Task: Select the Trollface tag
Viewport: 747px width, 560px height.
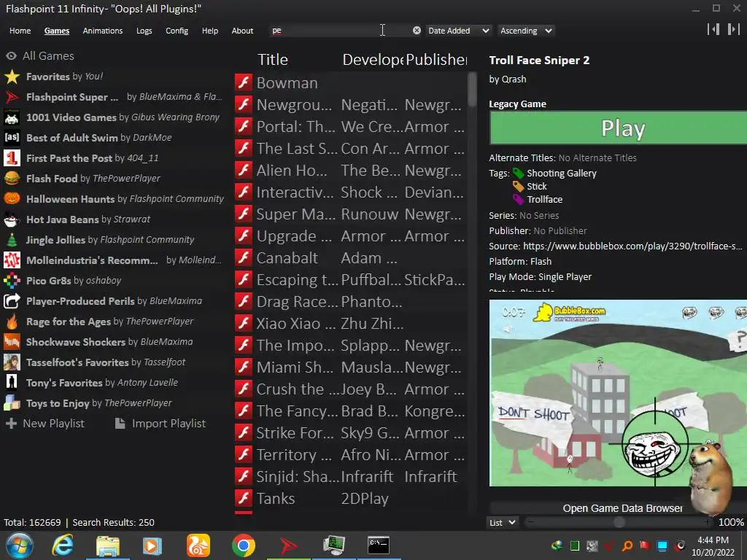Action: [544, 200]
